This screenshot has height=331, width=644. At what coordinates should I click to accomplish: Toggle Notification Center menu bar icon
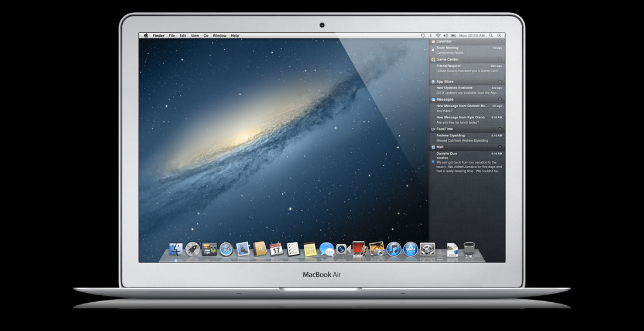pos(499,36)
